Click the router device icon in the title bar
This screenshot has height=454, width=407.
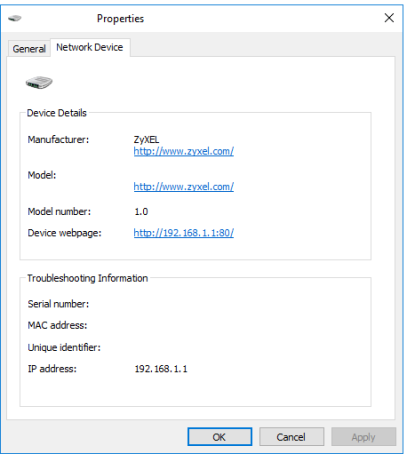(x=15, y=18)
